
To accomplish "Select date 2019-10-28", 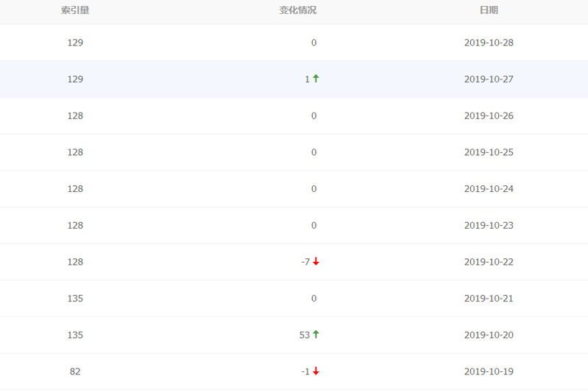I will pyautogui.click(x=489, y=43).
